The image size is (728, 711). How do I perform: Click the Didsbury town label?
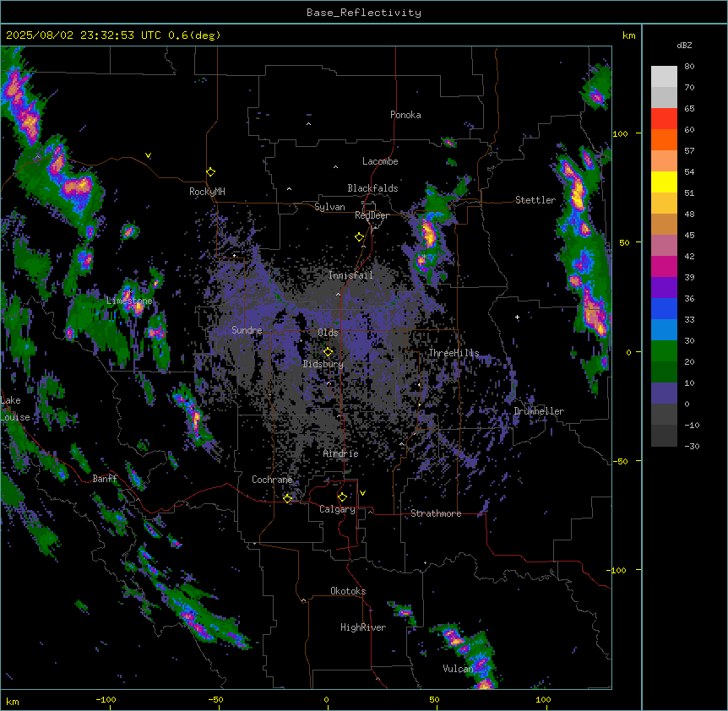tap(323, 364)
